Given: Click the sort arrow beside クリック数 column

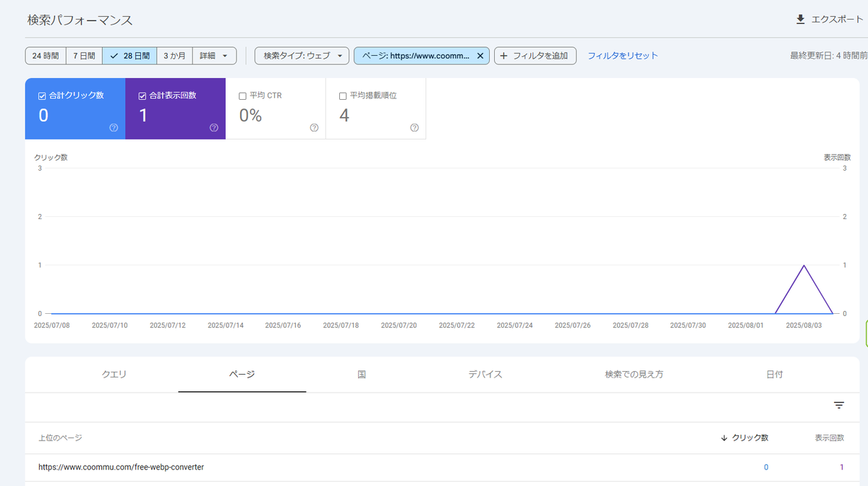Looking at the screenshot, I should coord(723,438).
